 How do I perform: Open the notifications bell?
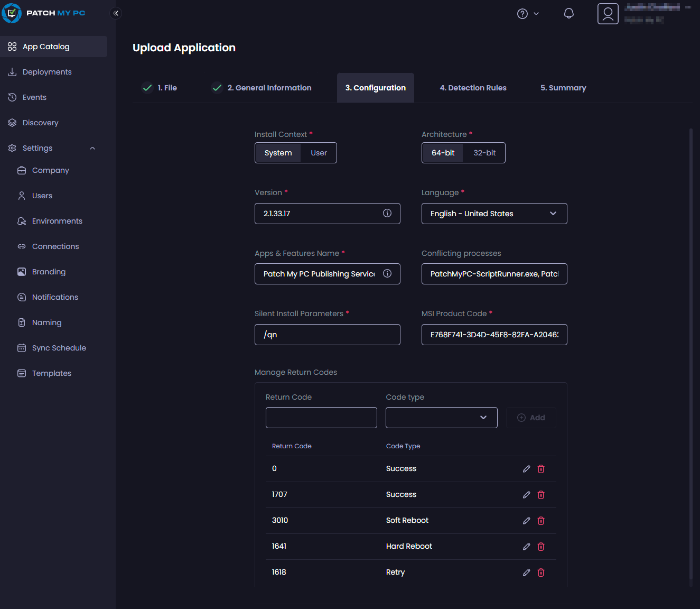point(569,13)
